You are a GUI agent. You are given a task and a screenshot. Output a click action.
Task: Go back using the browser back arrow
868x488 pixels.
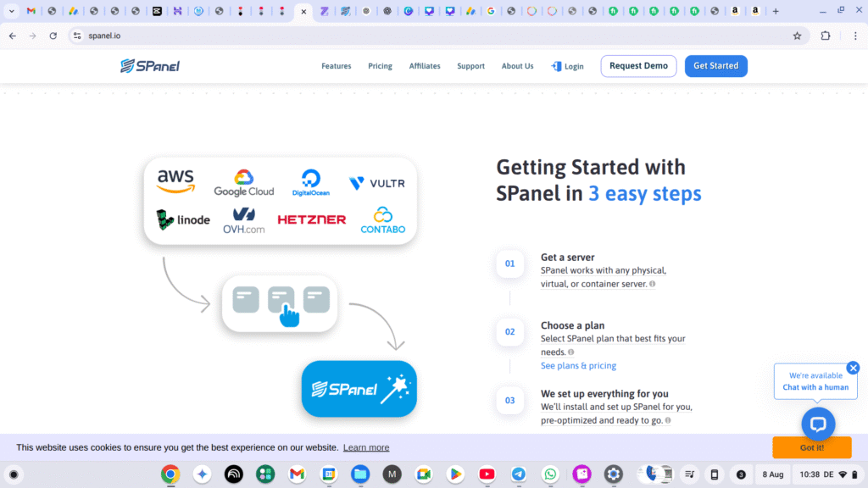point(12,36)
